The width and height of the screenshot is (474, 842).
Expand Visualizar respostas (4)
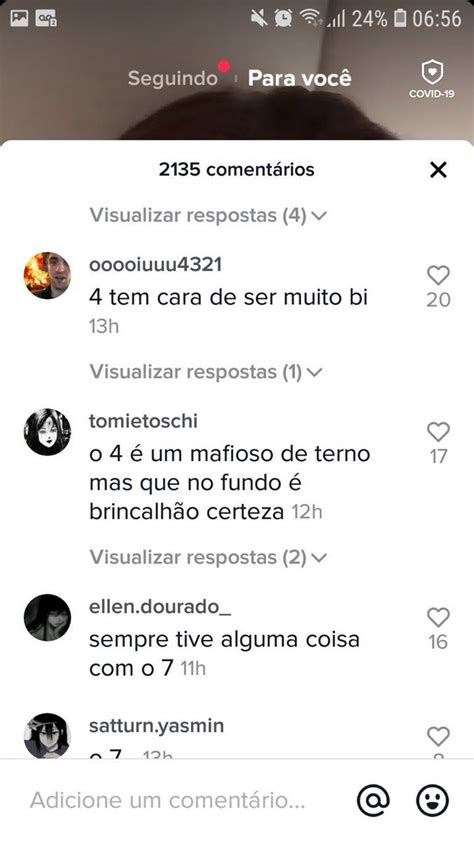tap(208, 215)
